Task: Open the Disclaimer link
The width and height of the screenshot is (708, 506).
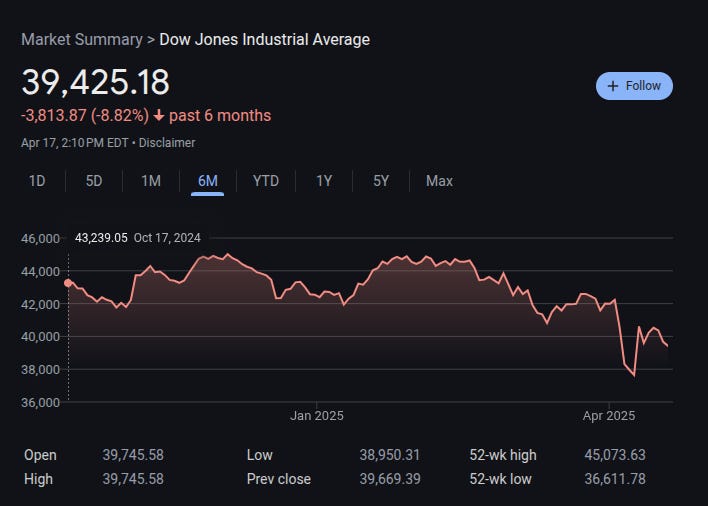Action: (x=167, y=143)
